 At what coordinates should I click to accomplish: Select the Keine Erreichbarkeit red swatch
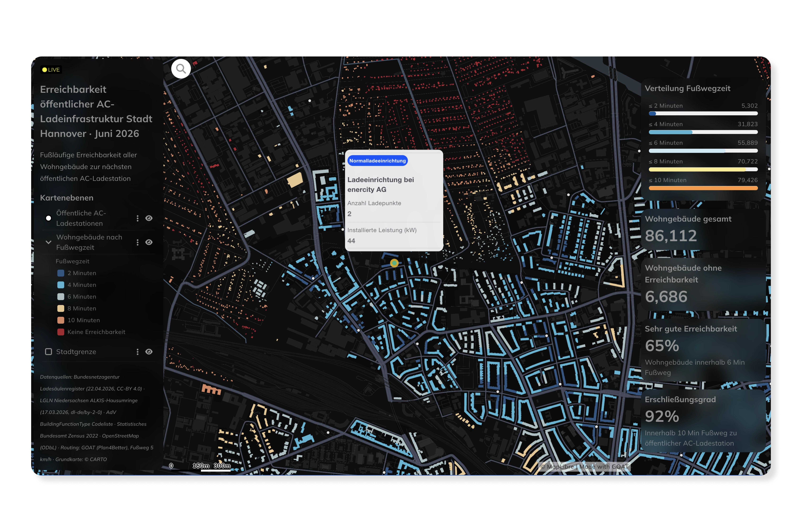coord(61,332)
